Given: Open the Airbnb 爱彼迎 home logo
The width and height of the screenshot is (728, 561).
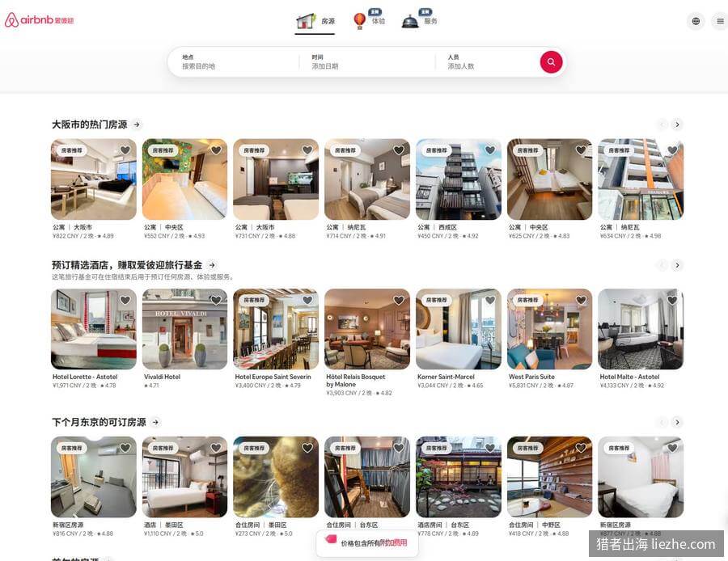Looking at the screenshot, I should [39, 20].
